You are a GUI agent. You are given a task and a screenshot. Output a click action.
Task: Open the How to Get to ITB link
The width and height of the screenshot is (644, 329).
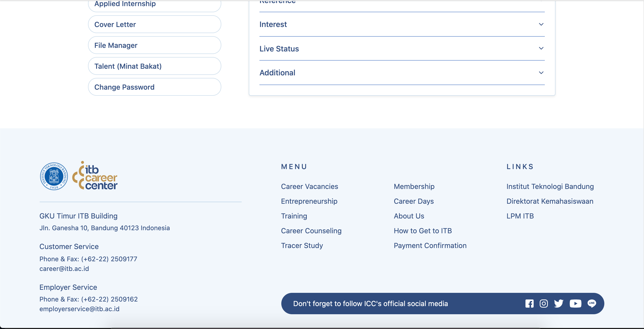[422, 231]
